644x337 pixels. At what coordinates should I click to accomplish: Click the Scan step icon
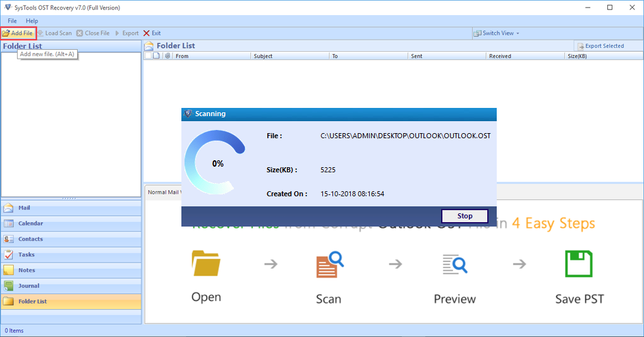329,265
